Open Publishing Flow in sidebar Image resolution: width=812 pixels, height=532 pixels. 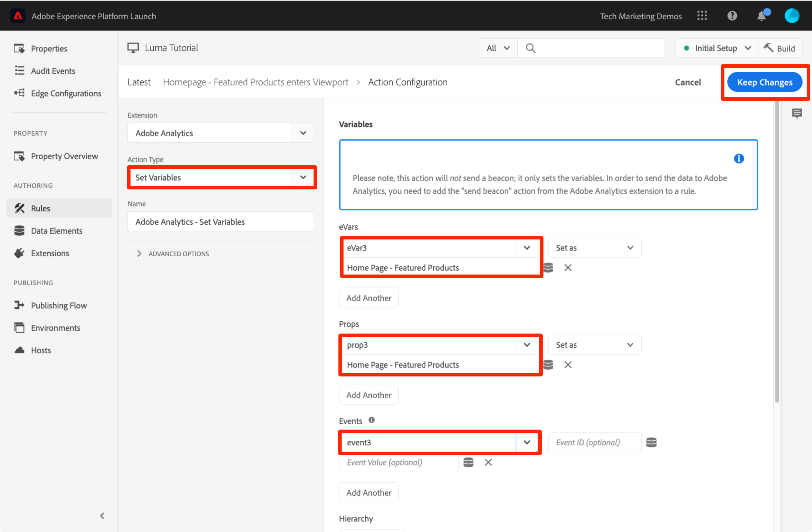(59, 305)
